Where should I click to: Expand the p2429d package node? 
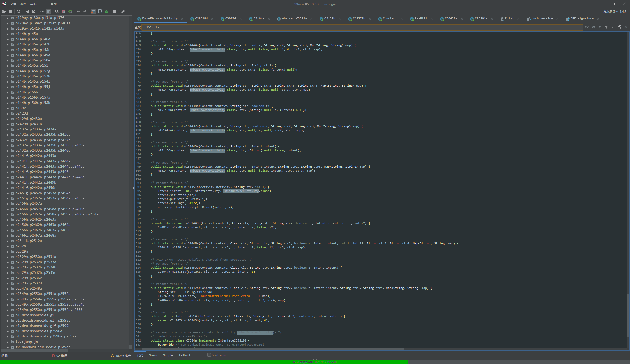[x=7, y=113]
